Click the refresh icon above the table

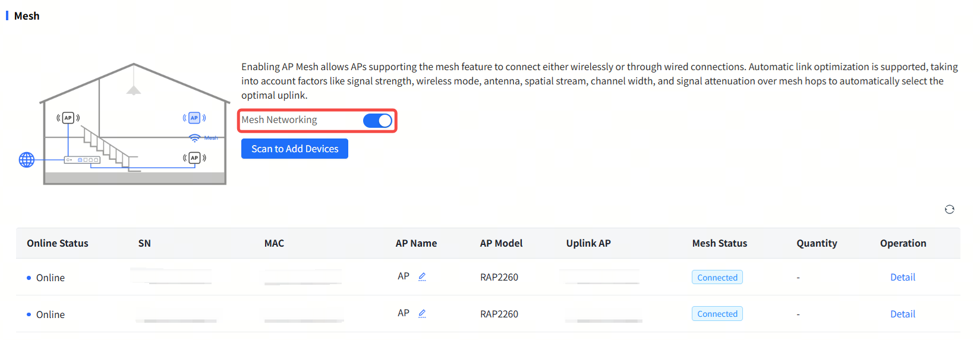949,209
